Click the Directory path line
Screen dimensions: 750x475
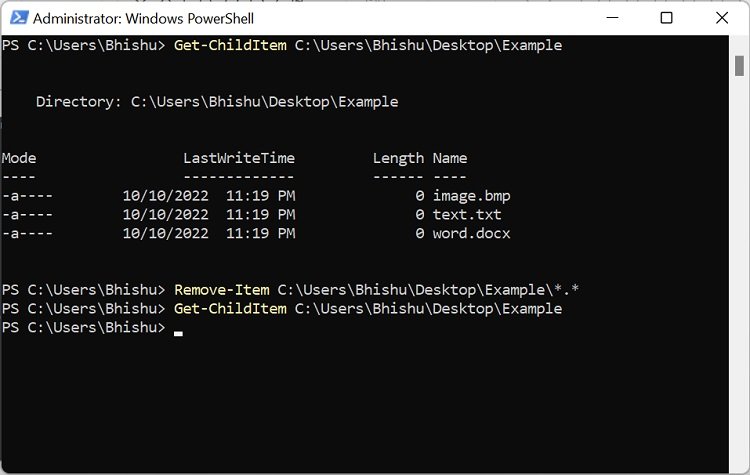[x=217, y=101]
